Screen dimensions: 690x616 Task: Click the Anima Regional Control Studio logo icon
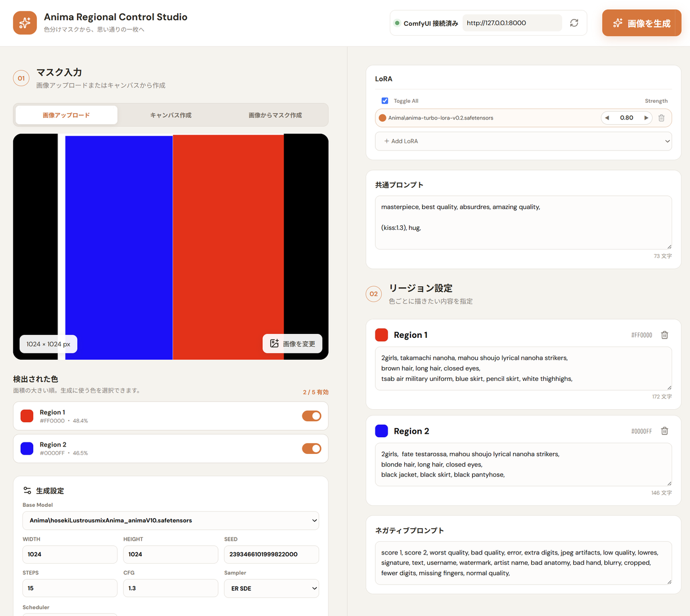click(x=25, y=23)
